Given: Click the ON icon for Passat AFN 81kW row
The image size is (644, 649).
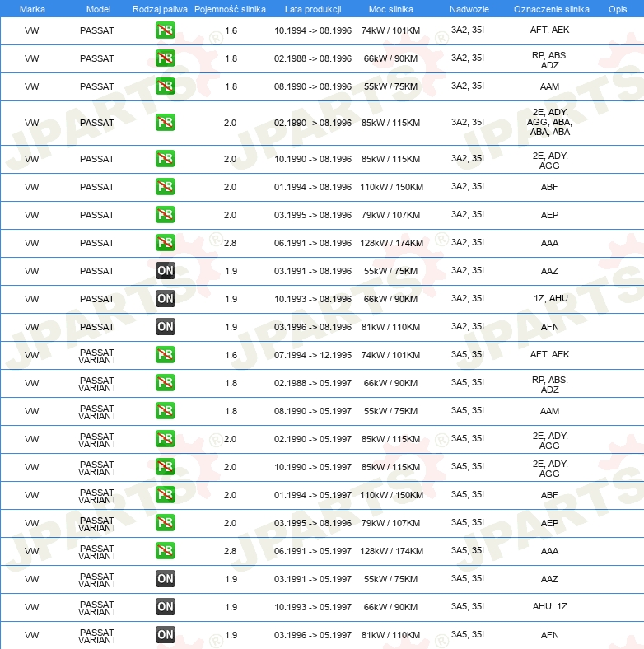Looking at the screenshot, I should (166, 327).
